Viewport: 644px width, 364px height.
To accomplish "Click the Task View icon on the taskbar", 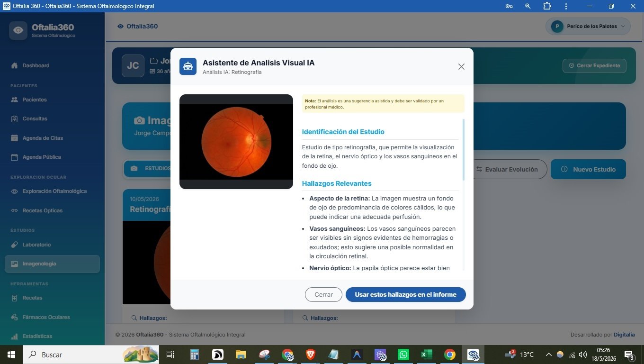I will [x=170, y=355].
